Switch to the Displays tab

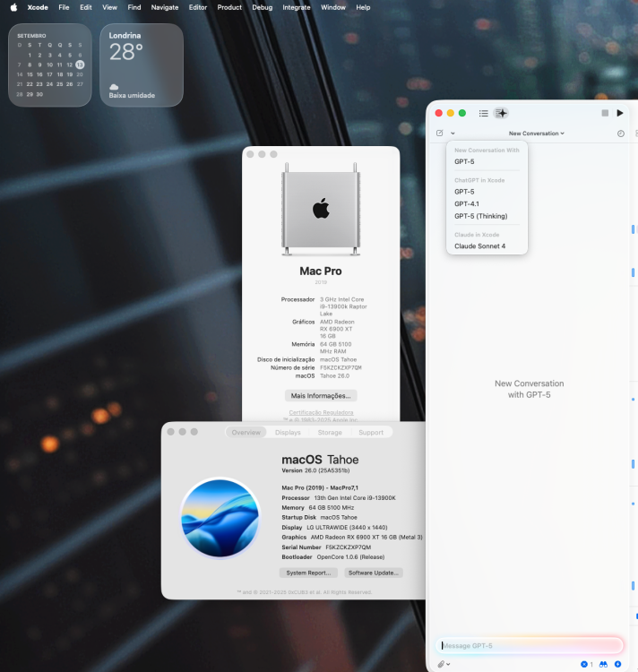[x=288, y=433]
